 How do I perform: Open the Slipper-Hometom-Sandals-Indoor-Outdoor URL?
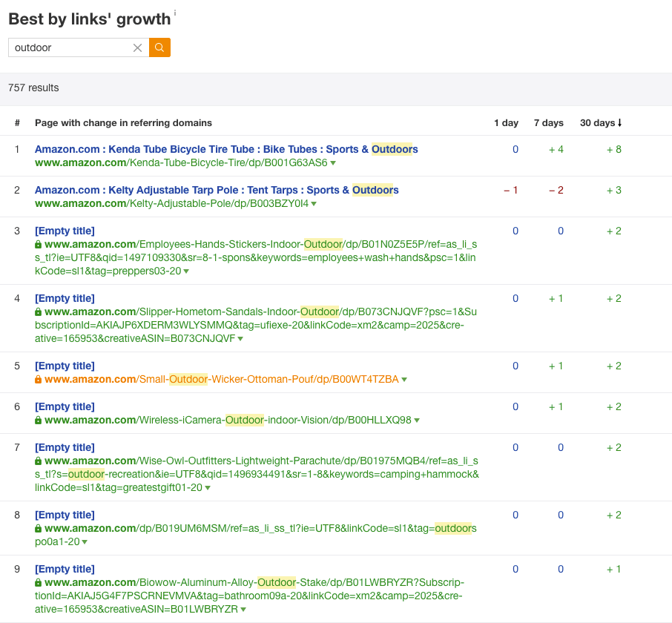coord(256,325)
